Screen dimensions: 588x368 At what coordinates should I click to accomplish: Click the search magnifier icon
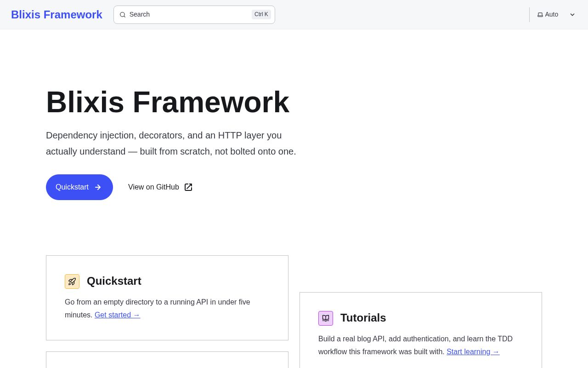pyautogui.click(x=123, y=15)
